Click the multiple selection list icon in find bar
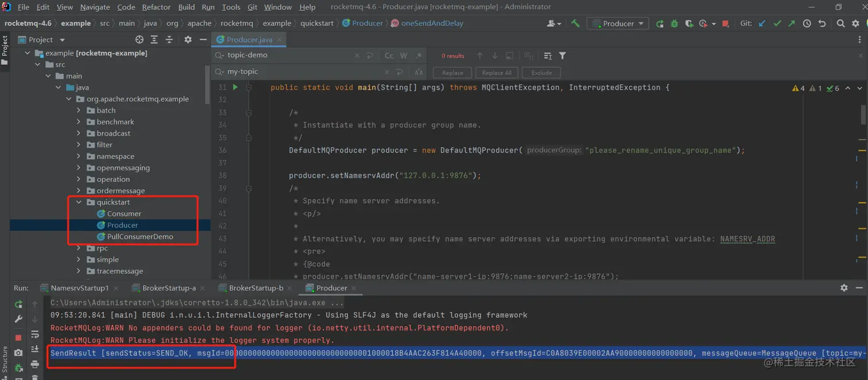Viewport: 868px width, 380px height. 548,56
